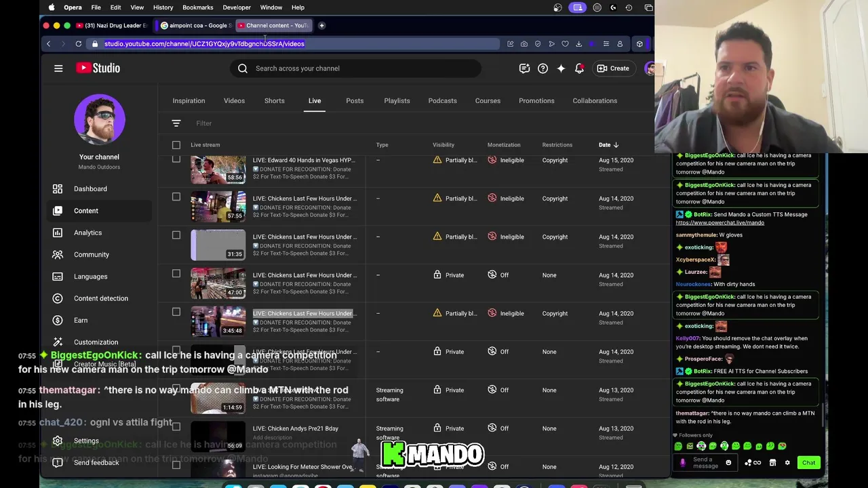Reload the page in Opera
Screen dimensions: 868x488
79,44
